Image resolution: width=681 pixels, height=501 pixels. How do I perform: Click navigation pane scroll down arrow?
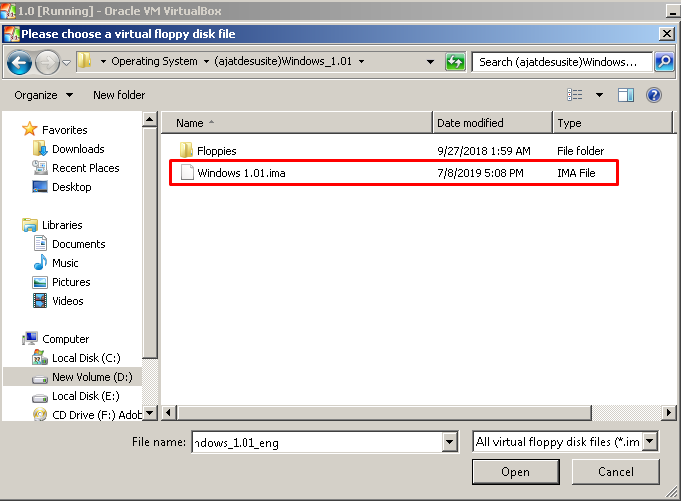[149, 413]
